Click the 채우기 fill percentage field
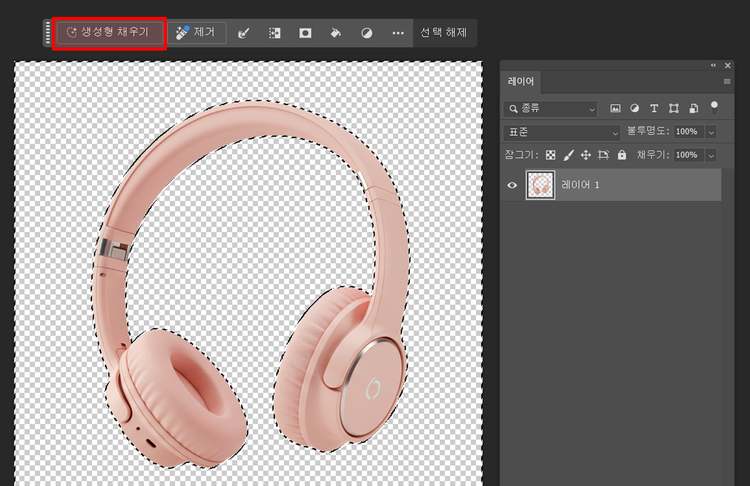The width and height of the screenshot is (750, 486). pyautogui.click(x=686, y=156)
